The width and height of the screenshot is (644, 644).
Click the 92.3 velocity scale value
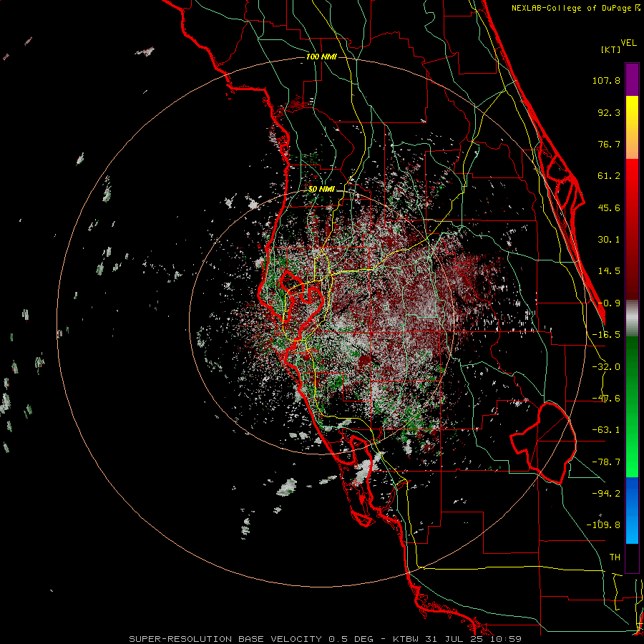609,112
